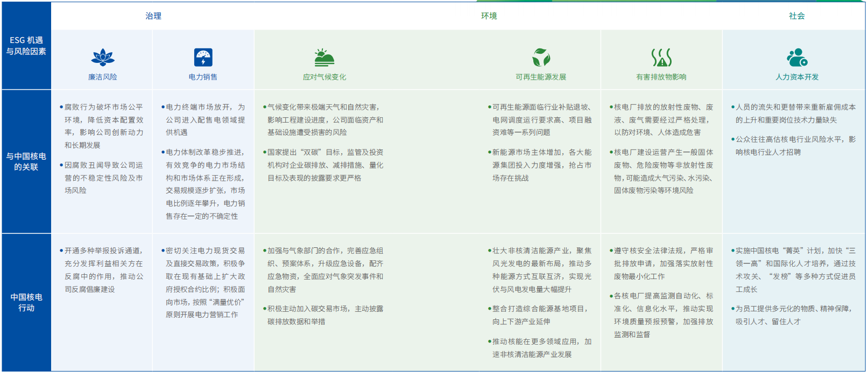Click the bullet starting 核电厂排放的放射性废物
This screenshot has height=378, width=868.
click(x=661, y=119)
